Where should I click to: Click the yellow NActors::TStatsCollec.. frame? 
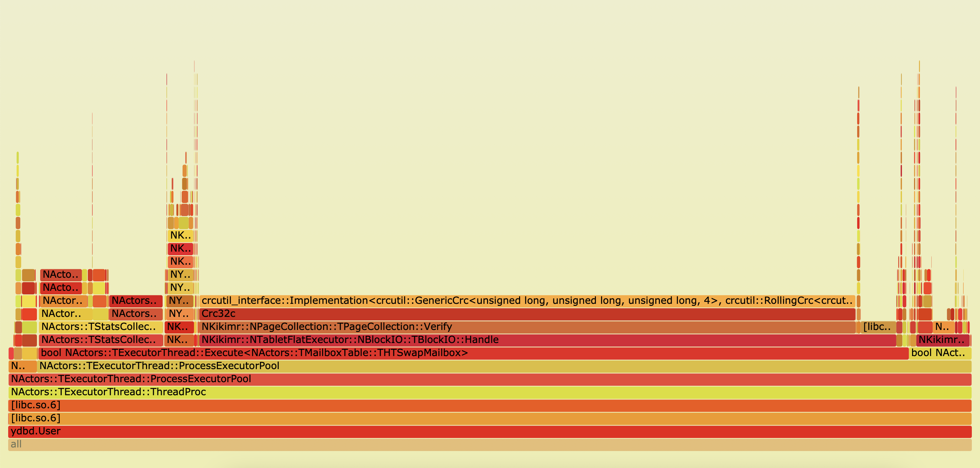(100, 327)
